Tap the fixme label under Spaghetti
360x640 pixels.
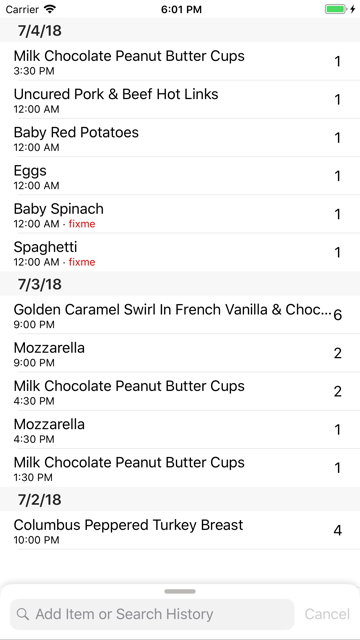[82, 262]
